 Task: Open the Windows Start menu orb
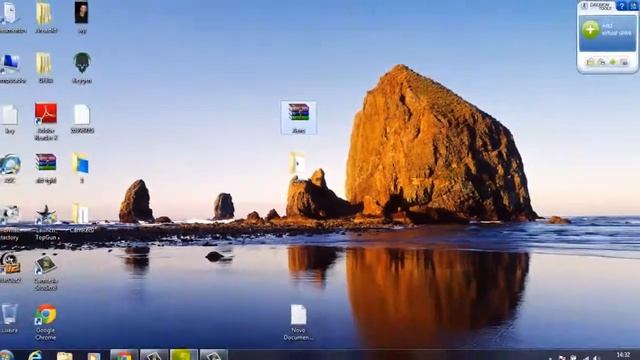(x=6, y=355)
